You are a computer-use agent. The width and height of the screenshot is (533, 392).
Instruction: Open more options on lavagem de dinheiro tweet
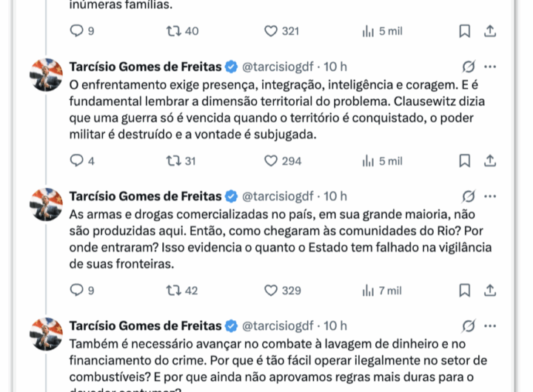tap(490, 325)
